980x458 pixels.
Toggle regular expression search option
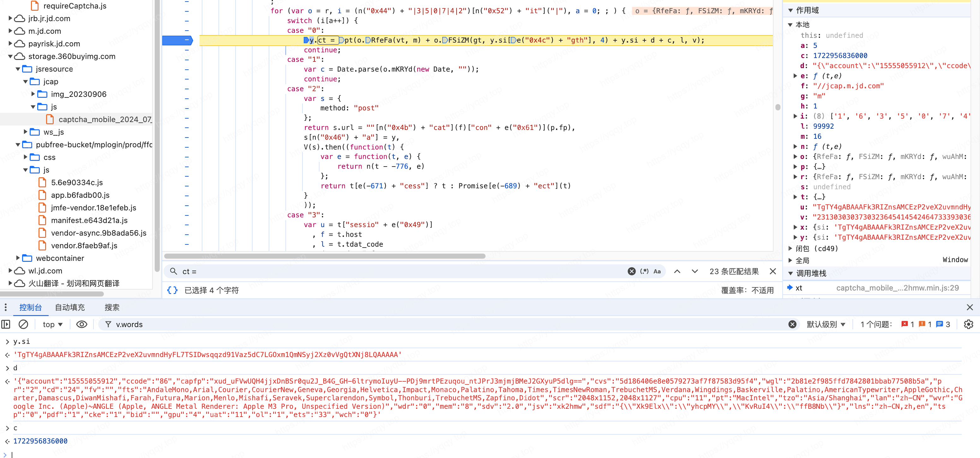pos(644,271)
